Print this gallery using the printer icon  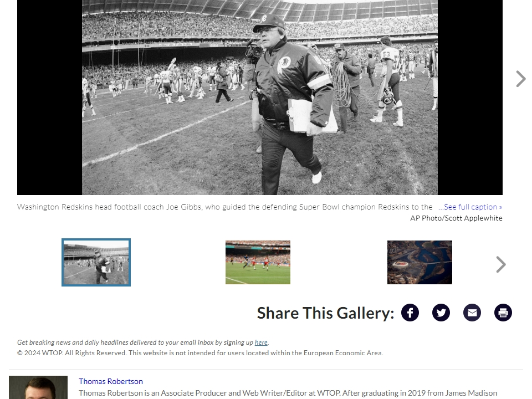503,313
